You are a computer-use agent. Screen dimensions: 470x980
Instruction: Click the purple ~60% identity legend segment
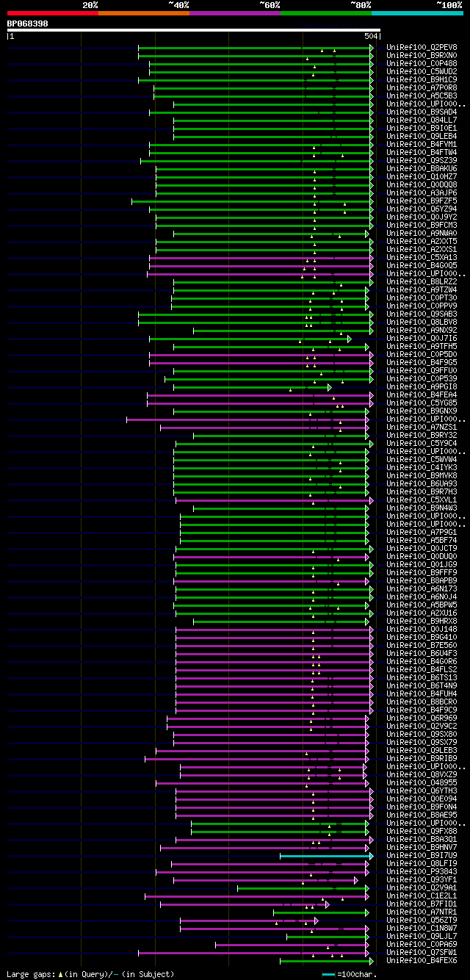click(x=234, y=12)
